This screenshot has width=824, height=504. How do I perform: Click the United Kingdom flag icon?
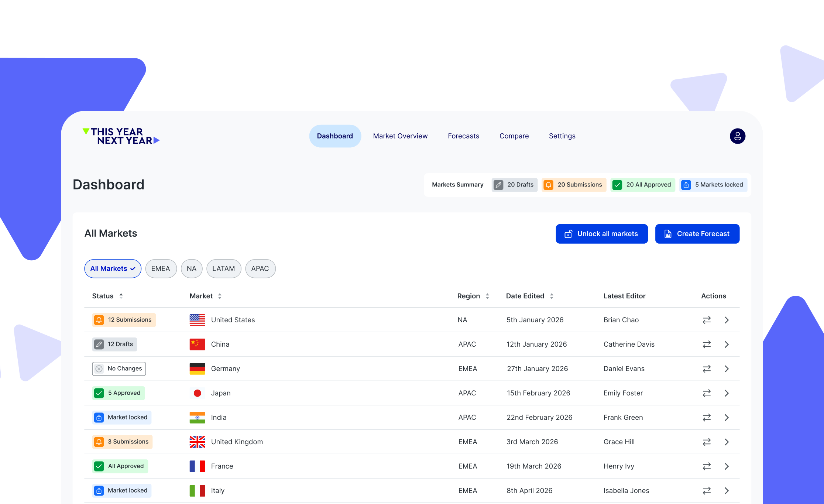point(198,442)
